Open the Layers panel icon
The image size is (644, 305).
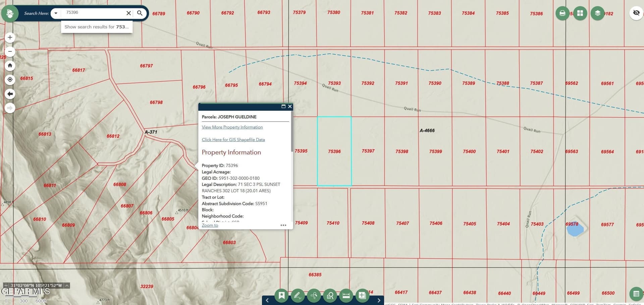(x=597, y=13)
